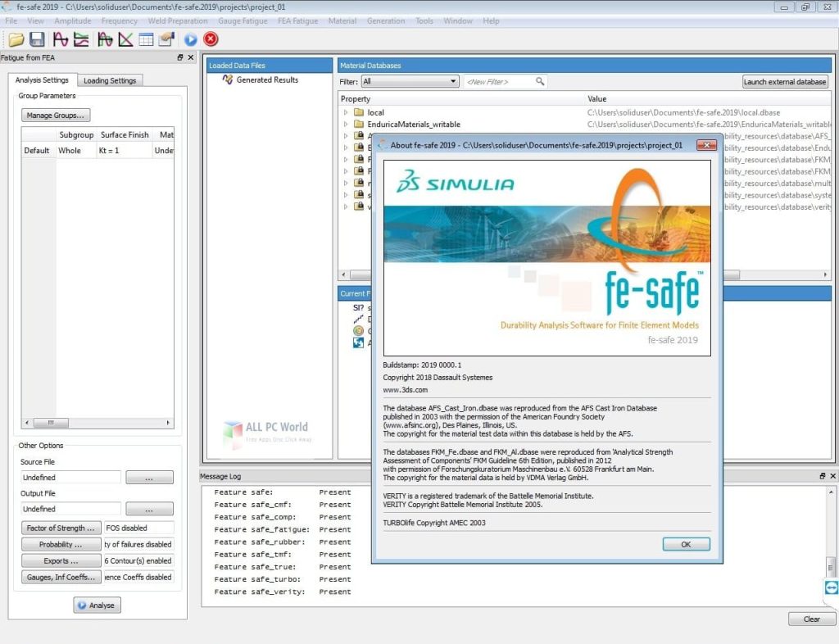Expand the local database tree entry

point(345,112)
